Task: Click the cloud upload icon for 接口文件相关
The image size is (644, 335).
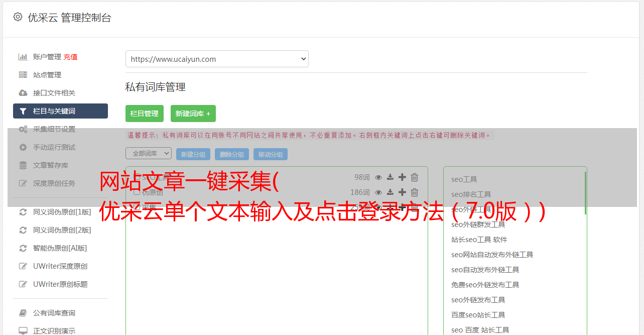Action: 23,93
